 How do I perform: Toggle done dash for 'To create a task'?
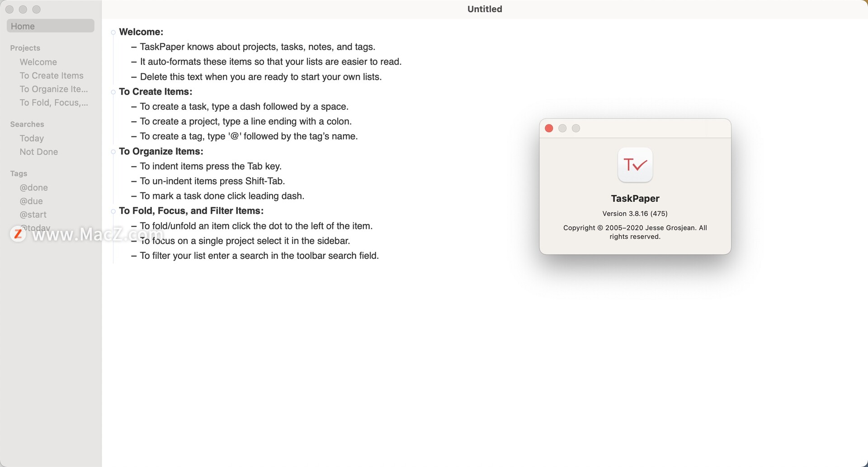(x=134, y=107)
